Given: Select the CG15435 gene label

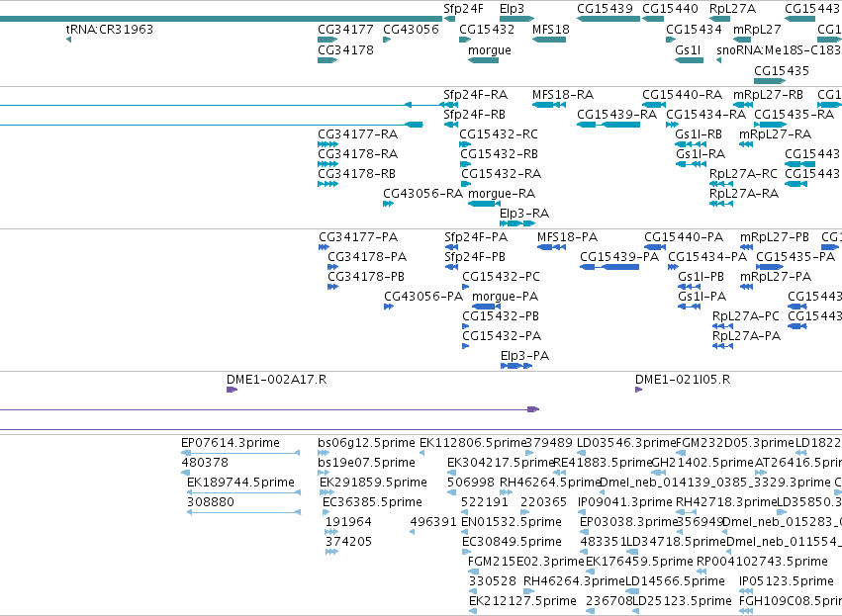Looking at the screenshot, I should pyautogui.click(x=782, y=71).
